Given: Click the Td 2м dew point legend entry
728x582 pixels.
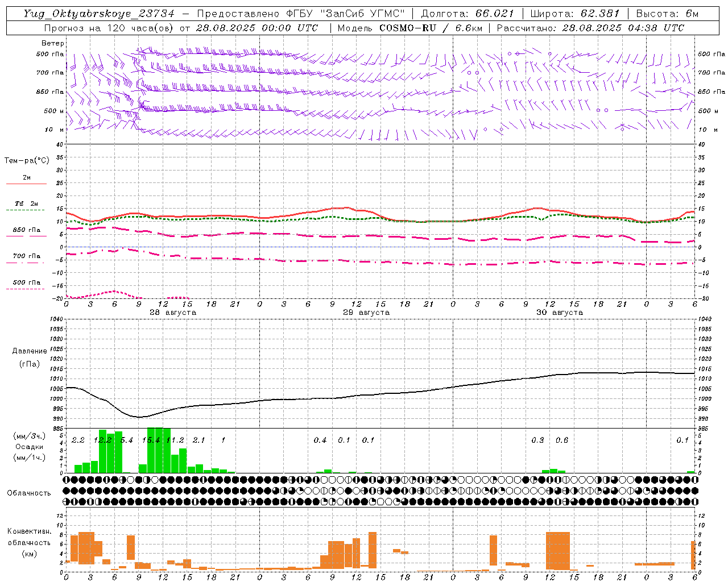Looking at the screenshot, I should pos(27,203).
